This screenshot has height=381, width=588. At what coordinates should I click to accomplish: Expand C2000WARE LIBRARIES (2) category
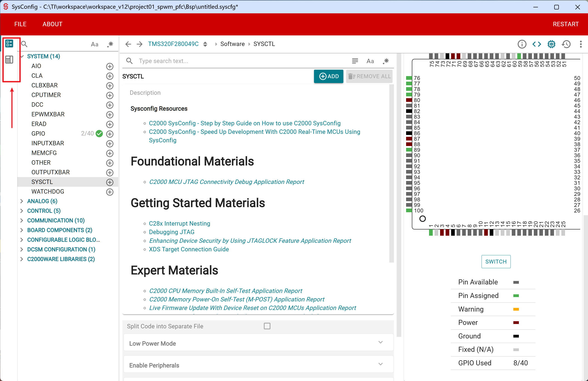22,259
